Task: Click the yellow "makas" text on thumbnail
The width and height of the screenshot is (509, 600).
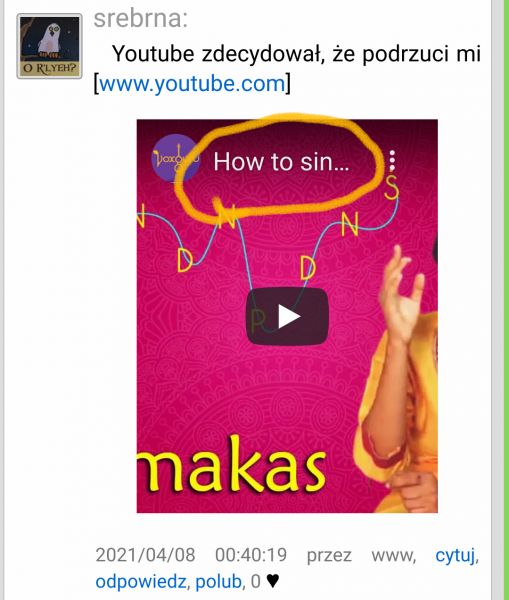Action: click(x=231, y=465)
